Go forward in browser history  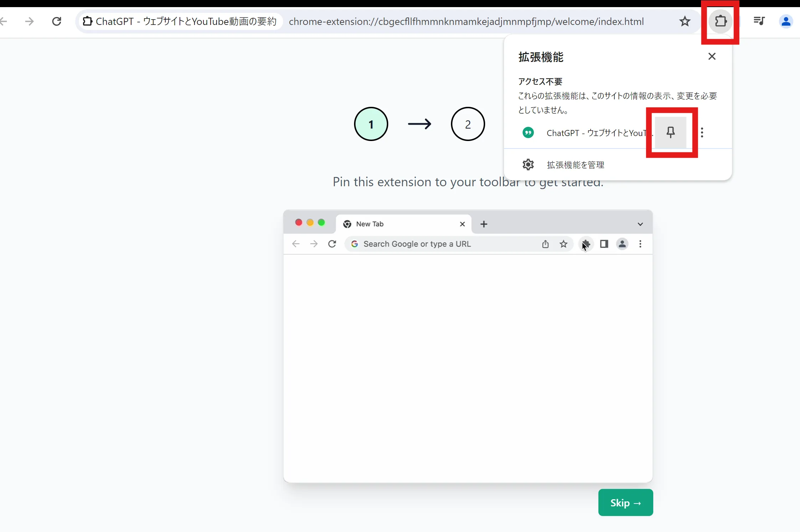tap(30, 21)
